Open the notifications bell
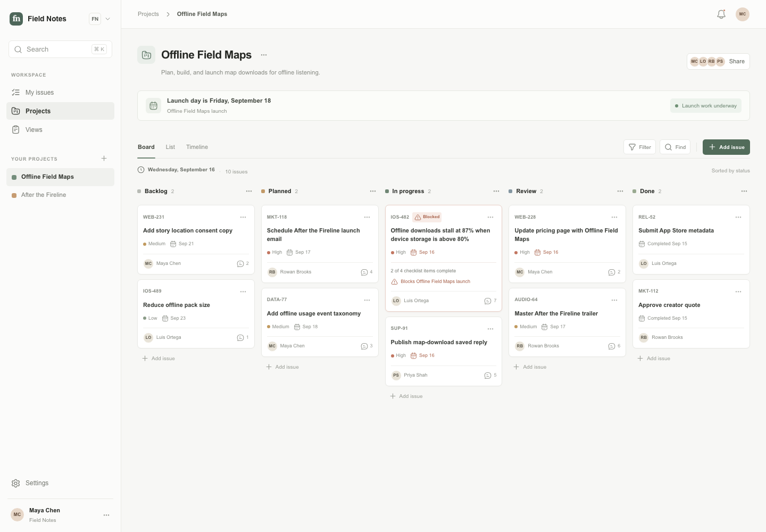Viewport: 766px width, 532px height. [x=721, y=14]
